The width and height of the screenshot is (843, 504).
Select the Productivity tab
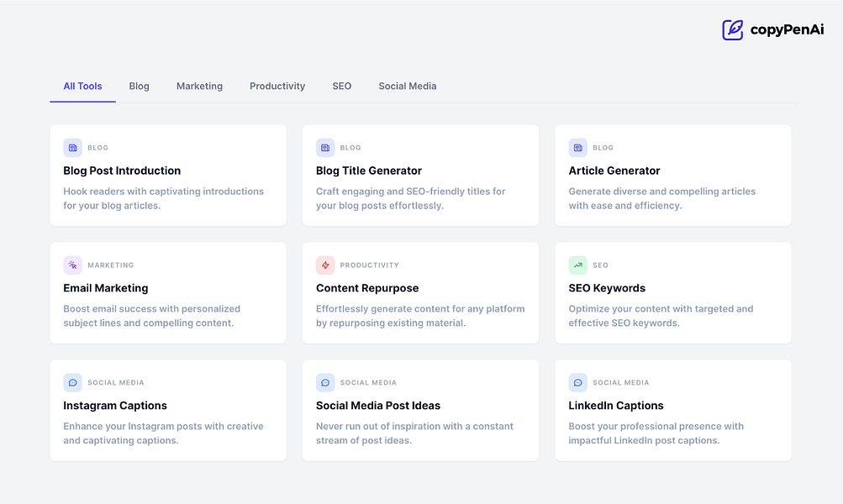277,87
